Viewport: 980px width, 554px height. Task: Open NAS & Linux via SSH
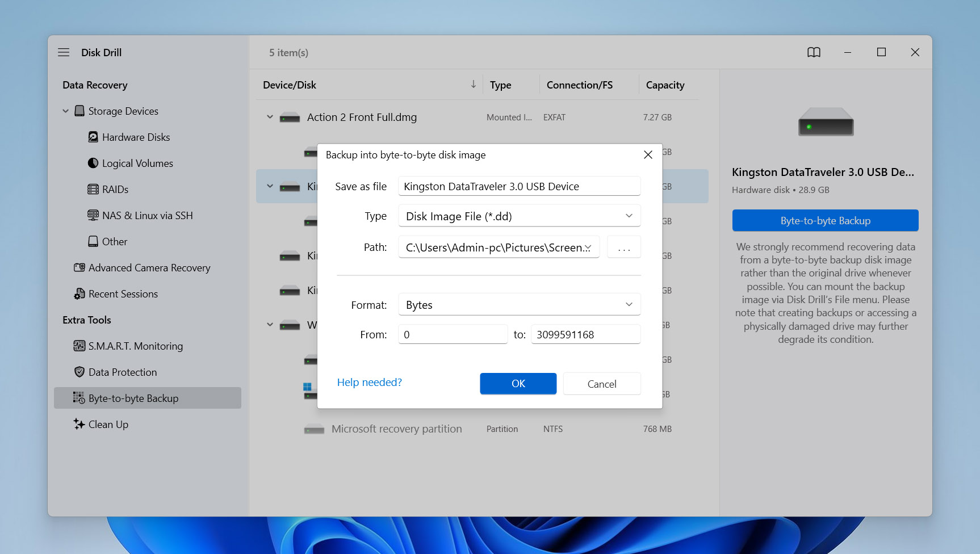point(148,215)
